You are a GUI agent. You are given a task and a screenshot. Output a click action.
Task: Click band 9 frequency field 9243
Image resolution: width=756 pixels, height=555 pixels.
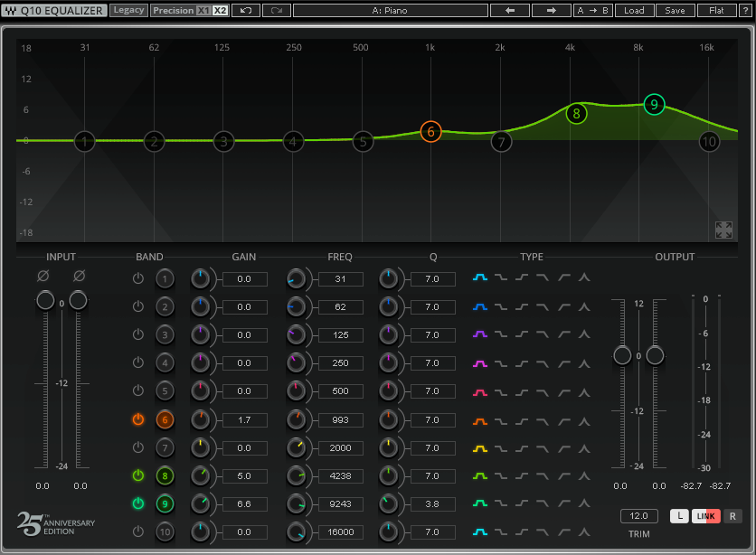coord(340,504)
